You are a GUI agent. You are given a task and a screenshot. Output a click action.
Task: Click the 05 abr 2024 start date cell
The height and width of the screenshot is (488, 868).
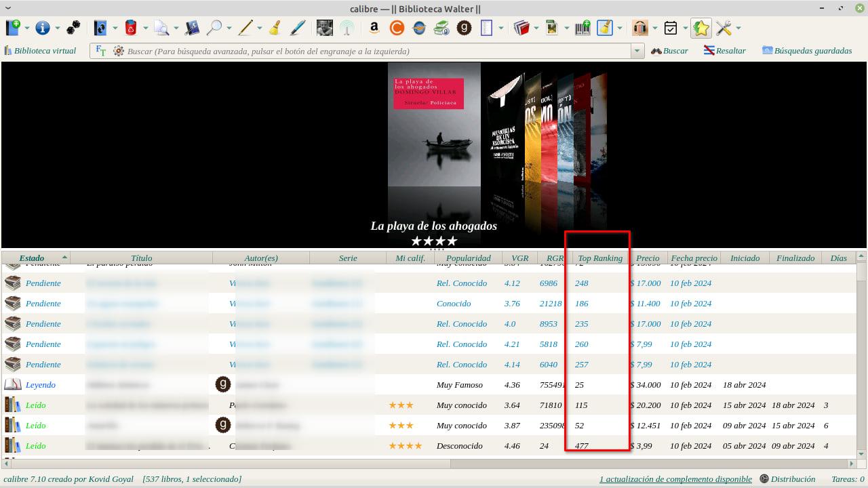(x=745, y=445)
